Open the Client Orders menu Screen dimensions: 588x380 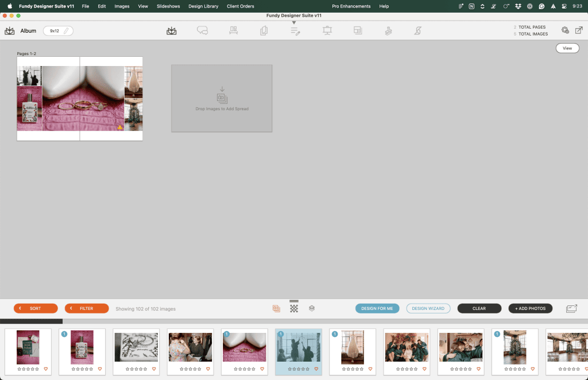[x=241, y=6]
